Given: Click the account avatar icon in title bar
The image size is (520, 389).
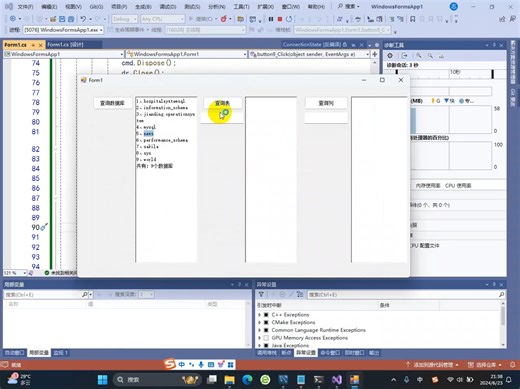Looking at the screenshot, I should (x=453, y=6).
